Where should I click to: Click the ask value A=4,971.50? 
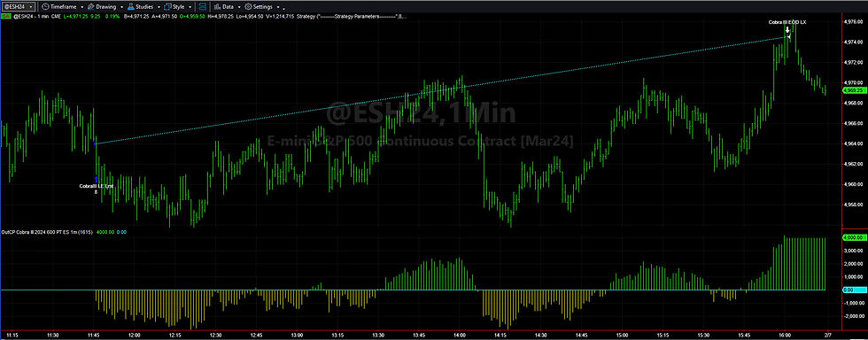(x=165, y=17)
